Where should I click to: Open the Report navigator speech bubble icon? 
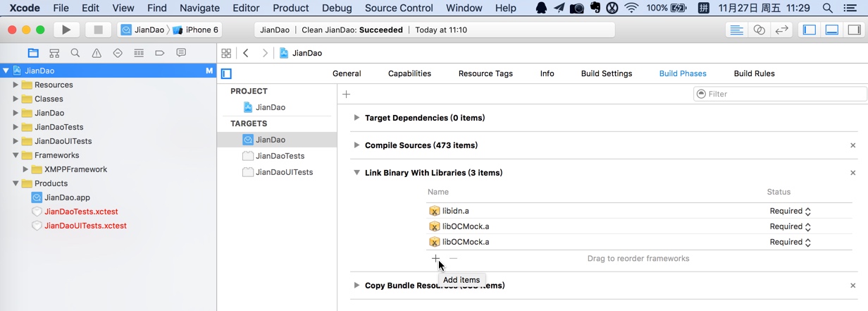181,53
